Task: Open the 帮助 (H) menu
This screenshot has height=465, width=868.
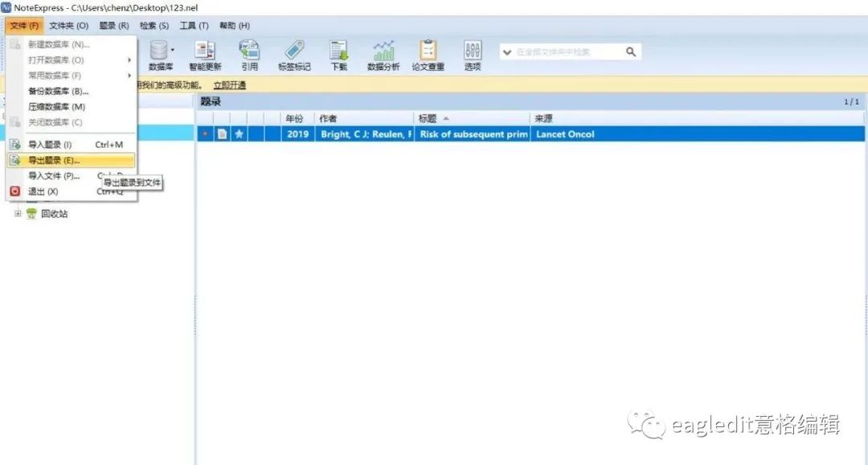Action: [x=235, y=26]
